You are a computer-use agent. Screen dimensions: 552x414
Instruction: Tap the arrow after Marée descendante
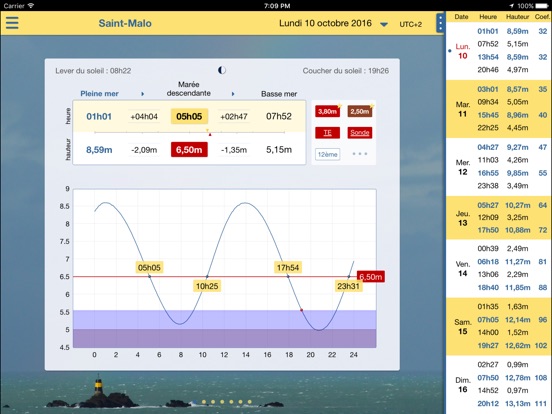[x=233, y=94]
